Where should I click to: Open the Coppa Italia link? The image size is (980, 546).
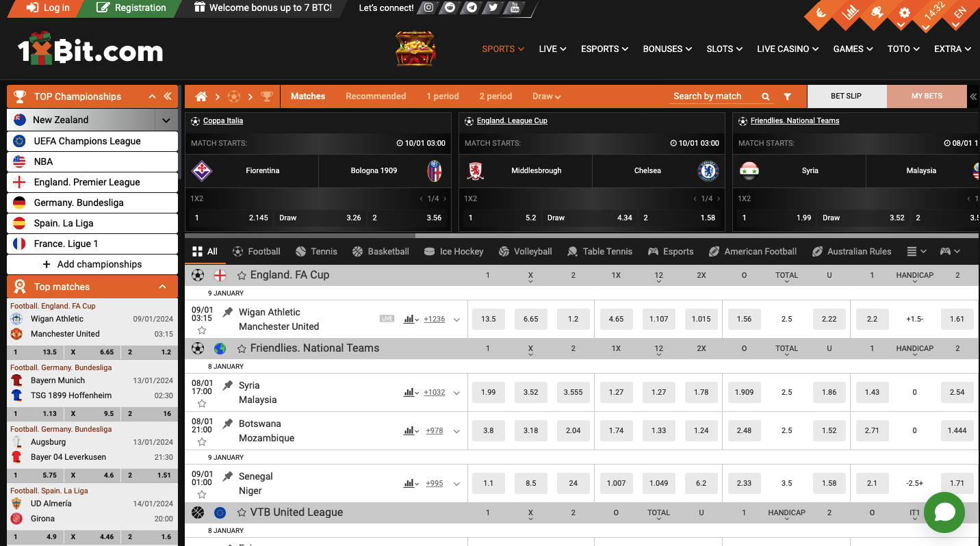click(223, 120)
